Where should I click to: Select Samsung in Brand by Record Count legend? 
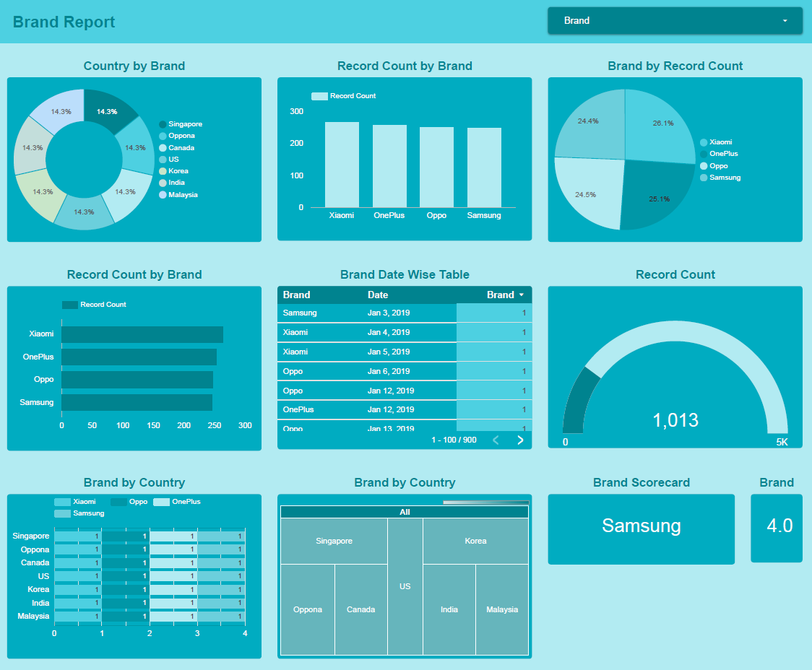tap(720, 178)
